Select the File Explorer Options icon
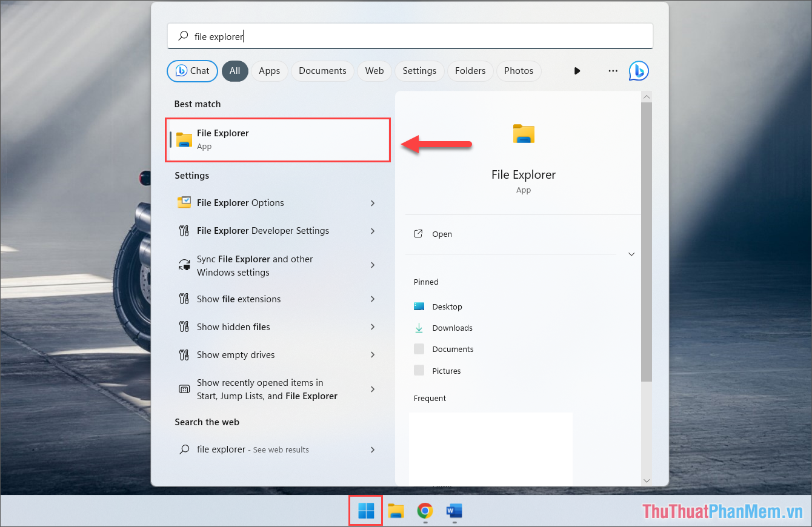 (x=184, y=202)
